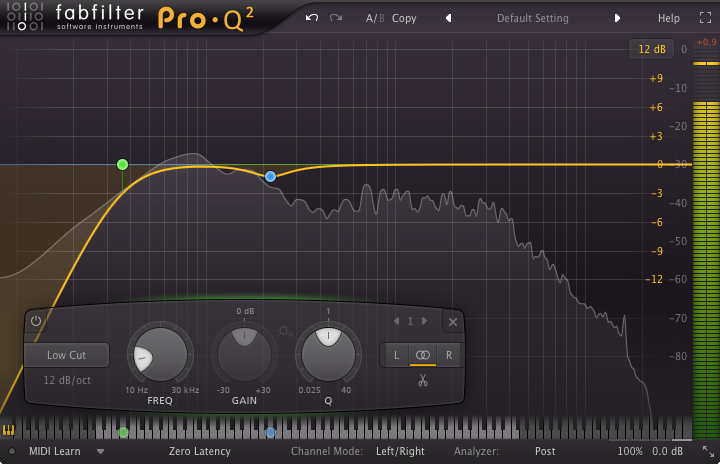Image resolution: width=720 pixels, height=464 pixels.
Task: Open the Help menu
Action: [x=669, y=18]
